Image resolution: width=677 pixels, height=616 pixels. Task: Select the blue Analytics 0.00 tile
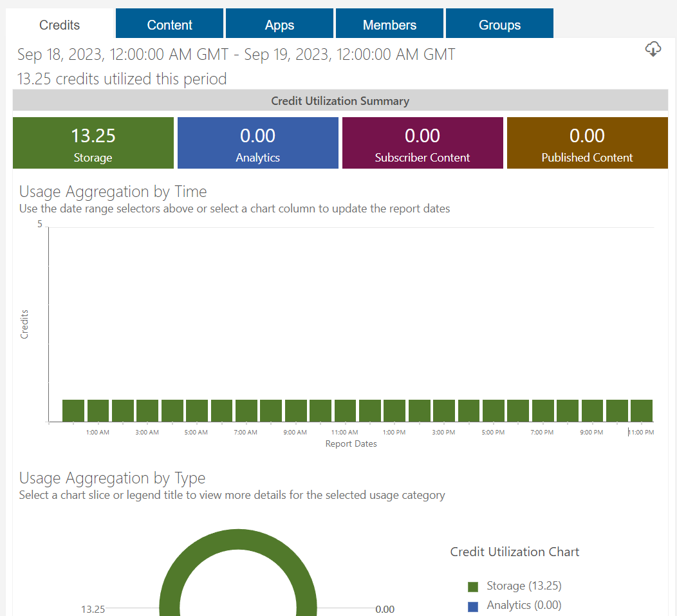pos(258,143)
